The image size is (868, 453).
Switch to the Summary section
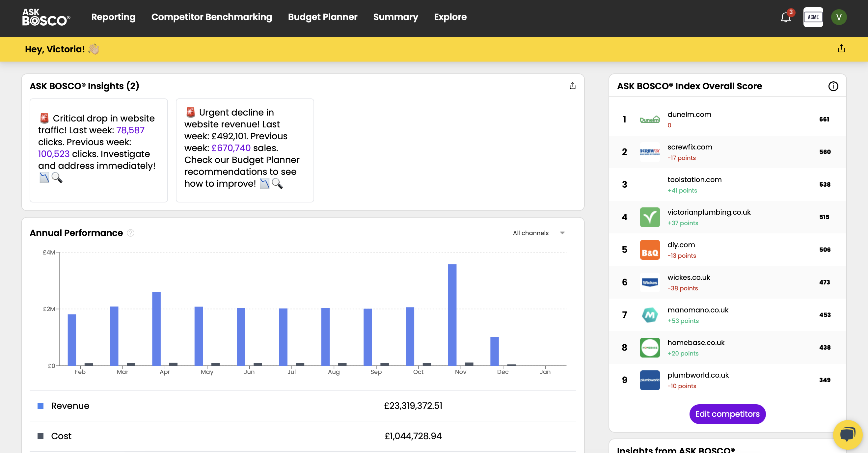coord(395,17)
